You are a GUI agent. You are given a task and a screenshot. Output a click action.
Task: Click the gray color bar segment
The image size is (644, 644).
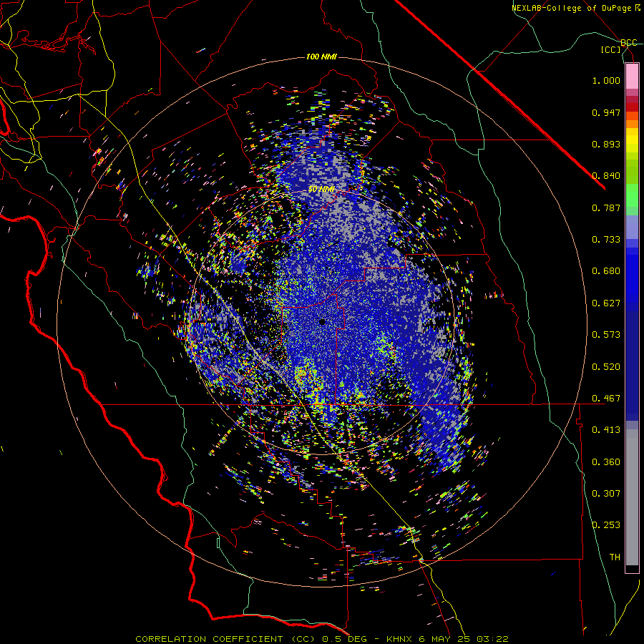coord(632,497)
